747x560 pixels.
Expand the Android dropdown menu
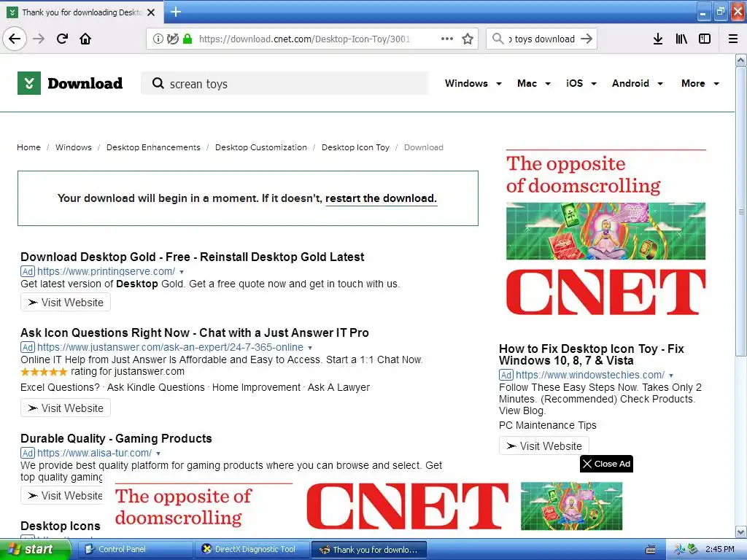tap(638, 83)
